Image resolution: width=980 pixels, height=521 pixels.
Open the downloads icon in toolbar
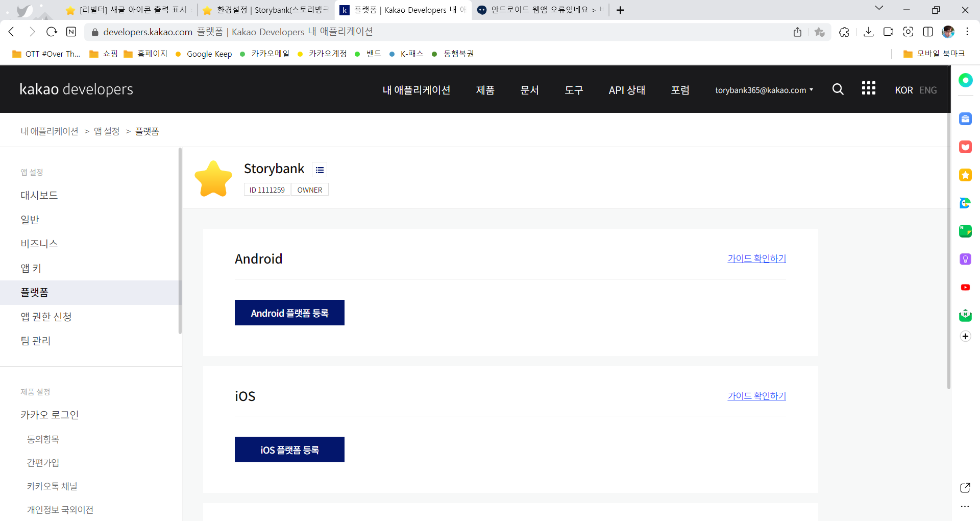(868, 32)
